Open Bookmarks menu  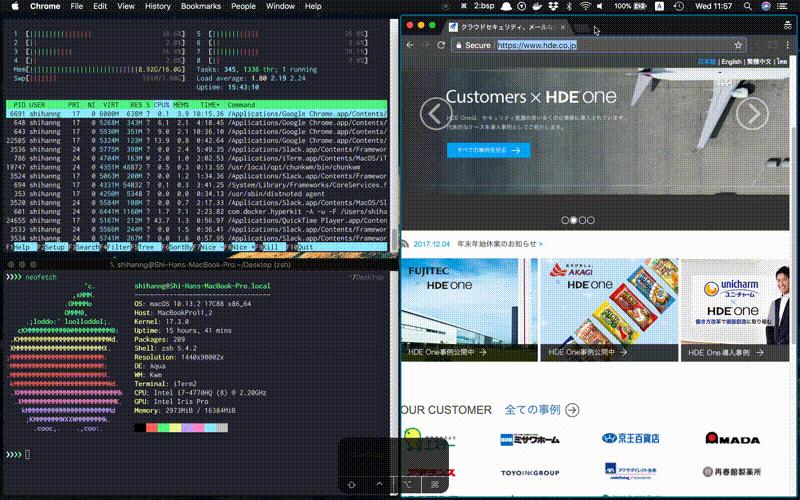[x=201, y=6]
